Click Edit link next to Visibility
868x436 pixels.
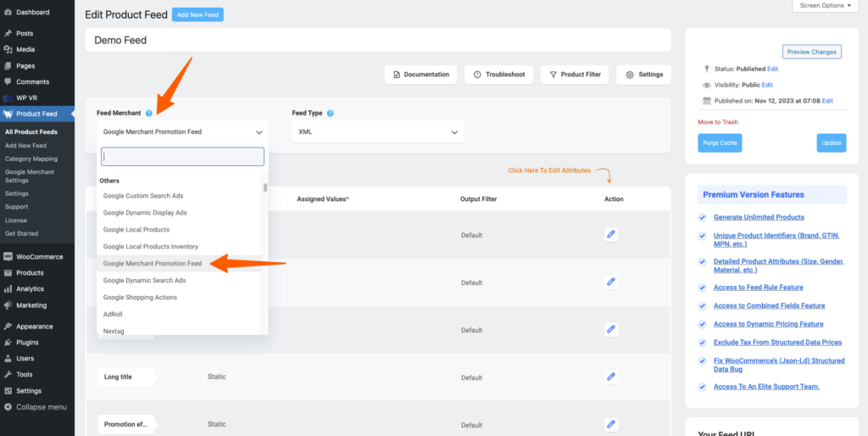click(767, 86)
